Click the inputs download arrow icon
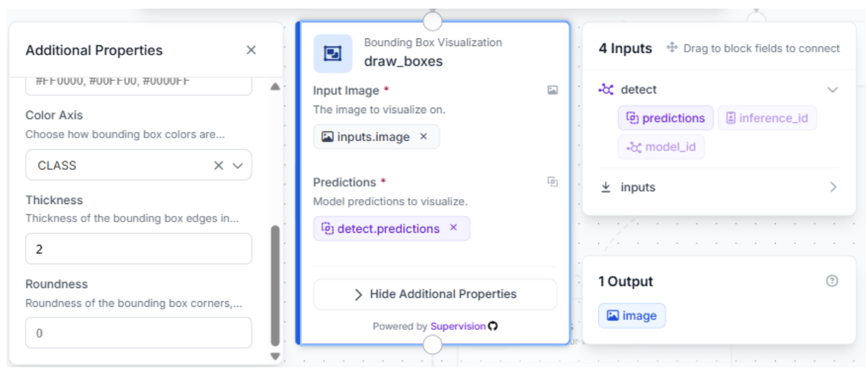 [606, 187]
